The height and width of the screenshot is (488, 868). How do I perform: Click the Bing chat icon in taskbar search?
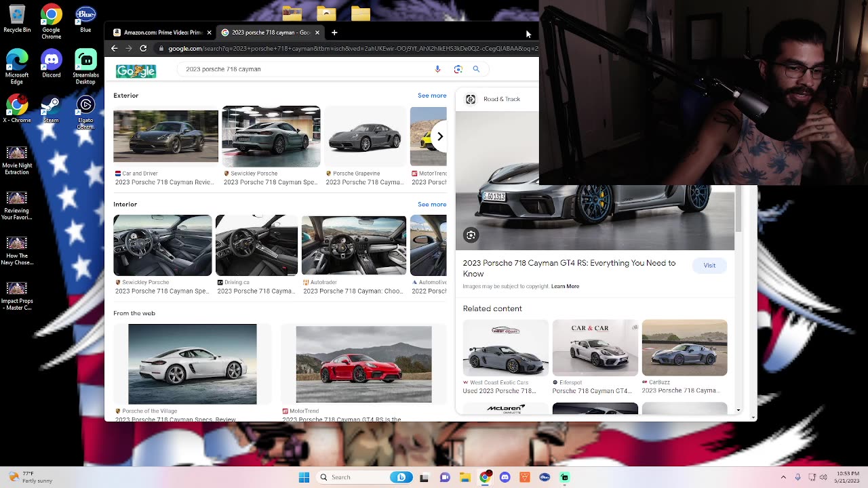[401, 477]
